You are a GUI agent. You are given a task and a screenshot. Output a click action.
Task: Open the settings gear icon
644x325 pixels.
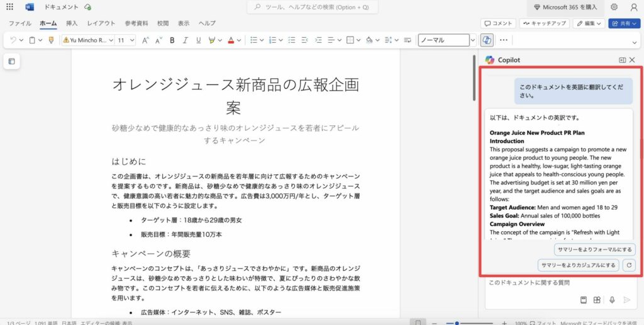tap(614, 7)
